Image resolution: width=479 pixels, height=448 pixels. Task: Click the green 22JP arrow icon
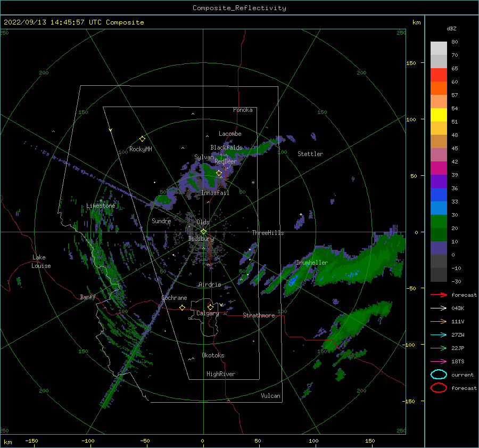pyautogui.click(x=439, y=348)
